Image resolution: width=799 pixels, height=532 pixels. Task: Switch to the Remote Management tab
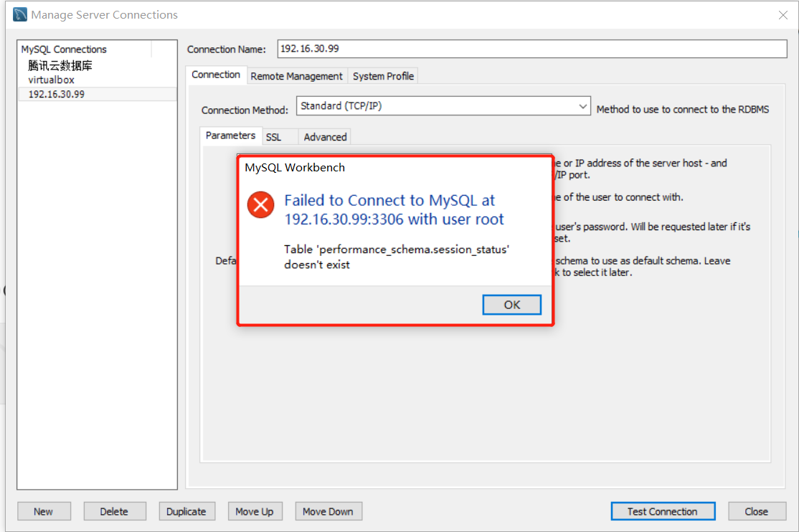coord(296,76)
